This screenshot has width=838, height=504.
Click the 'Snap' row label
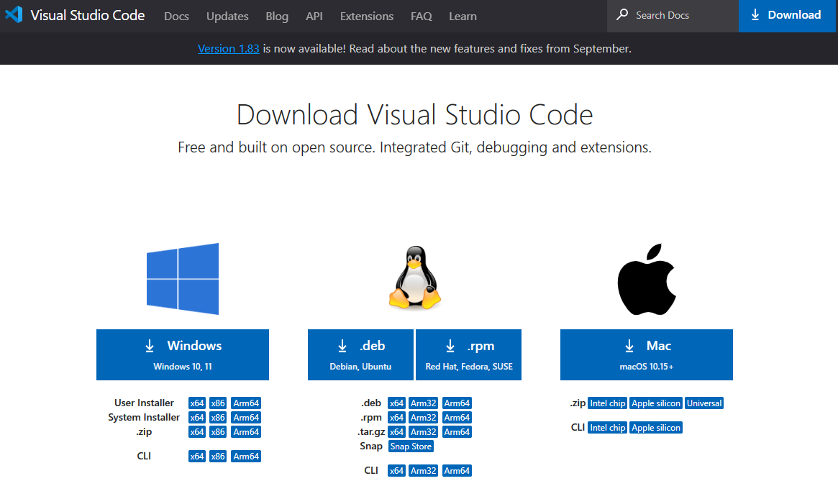click(371, 446)
